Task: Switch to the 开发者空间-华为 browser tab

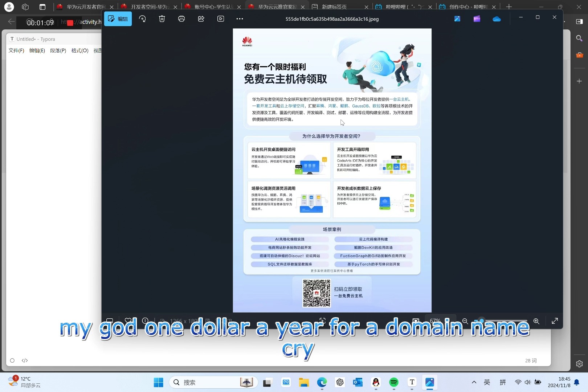Action: pos(150,7)
